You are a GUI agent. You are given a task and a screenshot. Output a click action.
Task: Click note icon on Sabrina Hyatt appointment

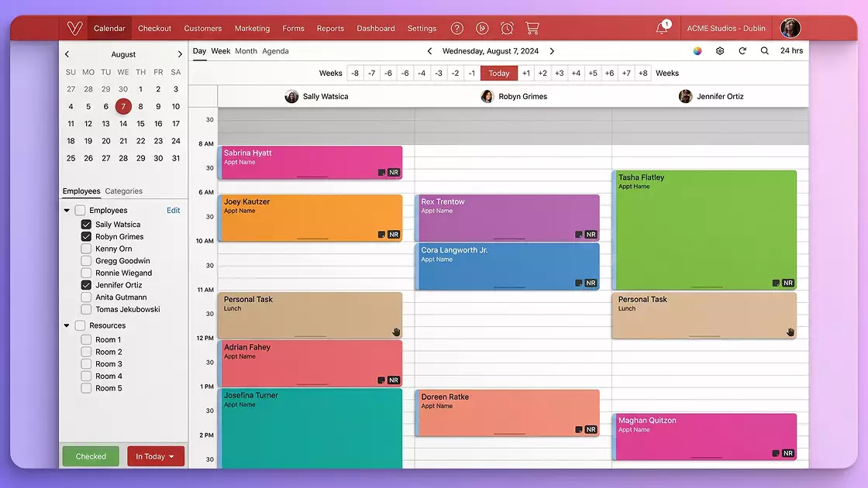(x=381, y=173)
